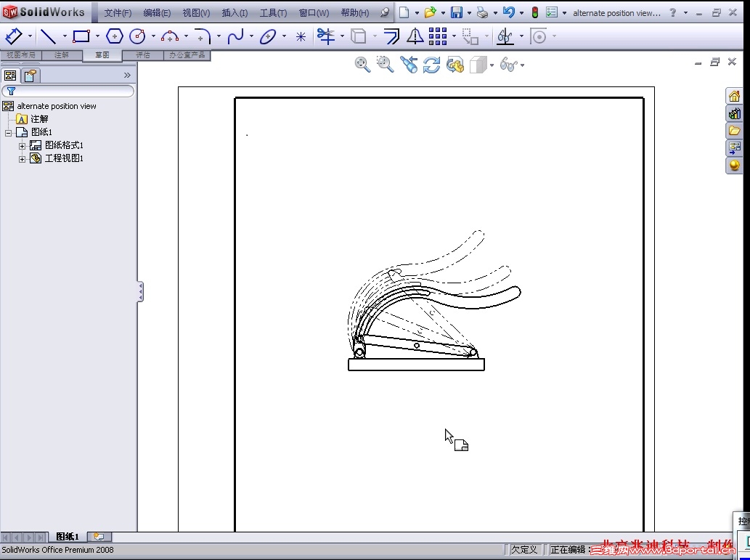Viewport: 750px width, 560px height.
Task: Click the Undo arrow icon
Action: coord(509,12)
